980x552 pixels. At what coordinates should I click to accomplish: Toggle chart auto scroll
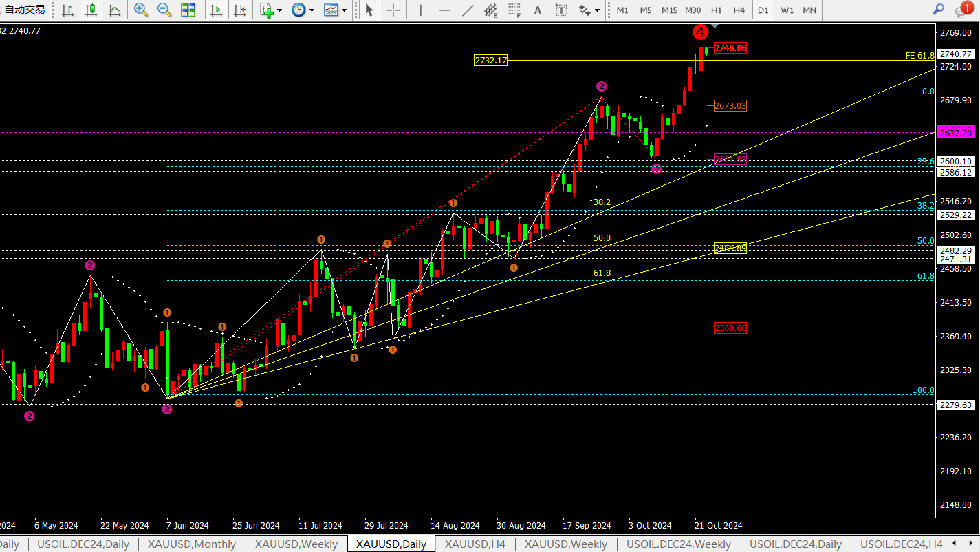click(x=216, y=10)
